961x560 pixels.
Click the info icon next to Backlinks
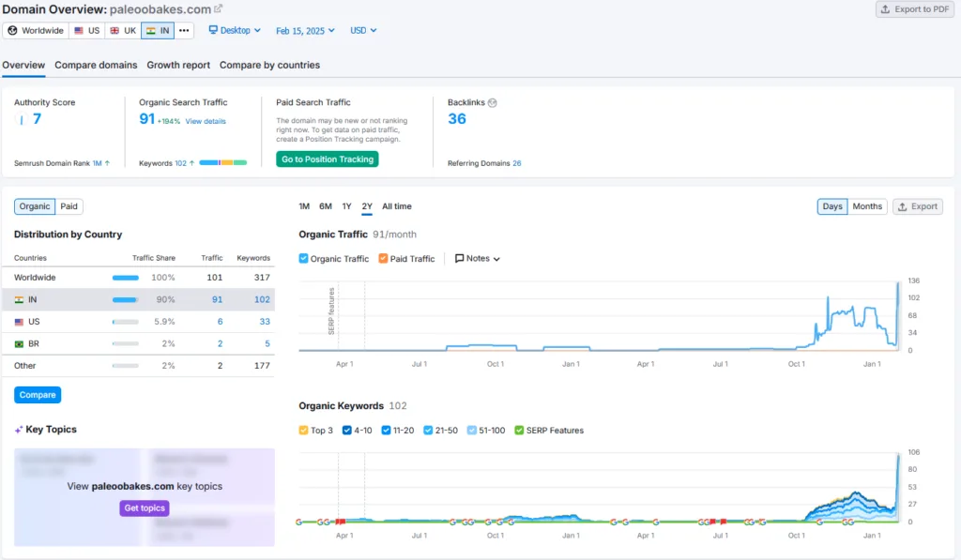tap(492, 103)
